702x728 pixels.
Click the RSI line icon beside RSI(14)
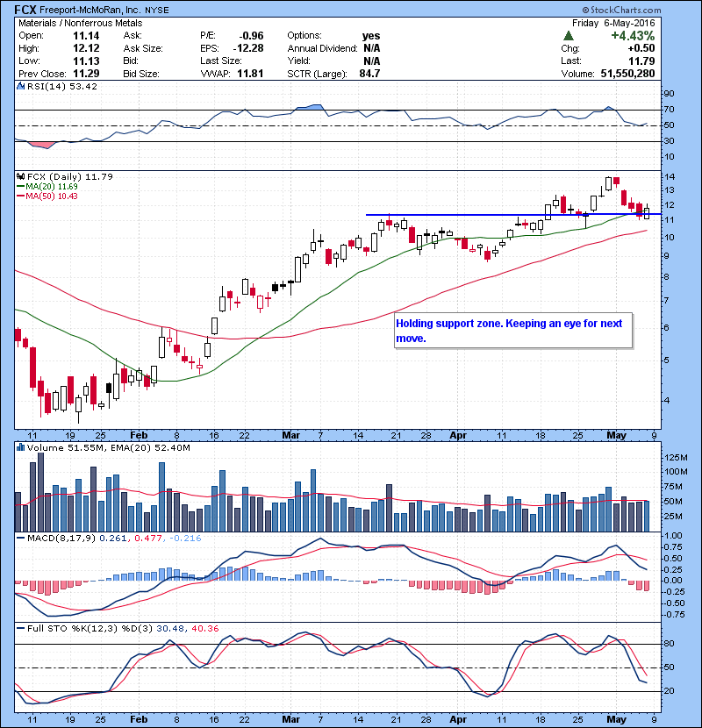[x=20, y=86]
